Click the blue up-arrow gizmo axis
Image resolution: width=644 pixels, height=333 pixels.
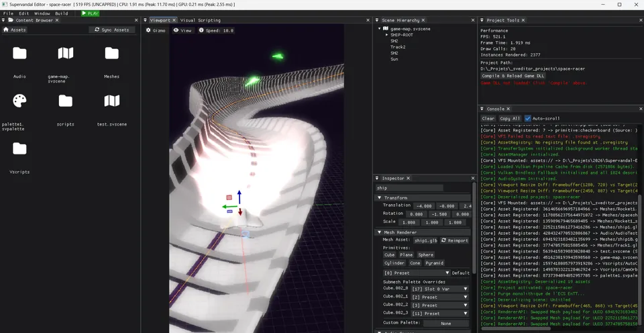coord(239,197)
